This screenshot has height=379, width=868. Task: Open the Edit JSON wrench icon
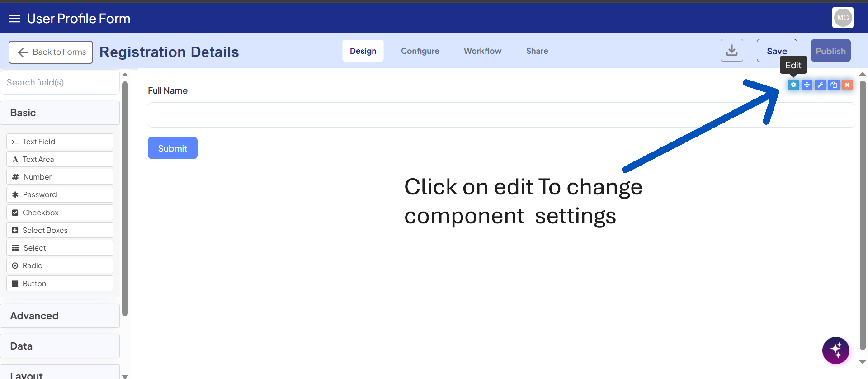coord(821,85)
